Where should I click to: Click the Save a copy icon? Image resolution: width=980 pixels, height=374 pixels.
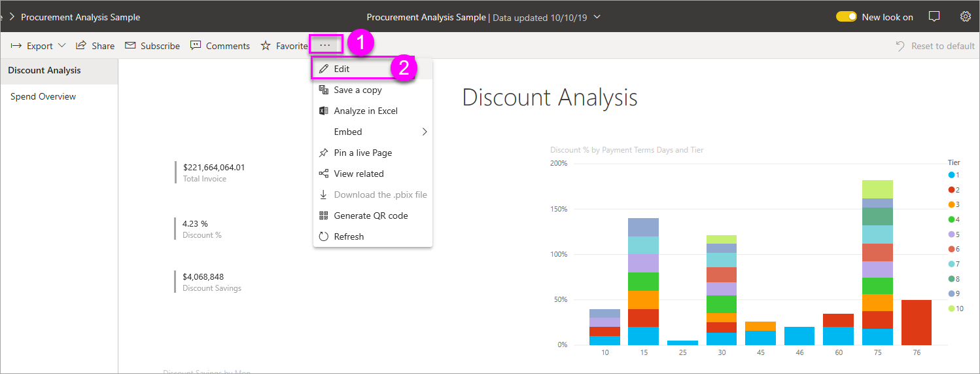pyautogui.click(x=324, y=90)
